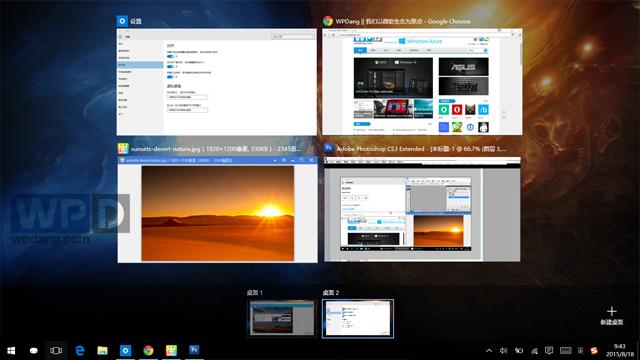Click the Google Chrome taskbar icon
The image size is (640, 360).
click(x=148, y=350)
